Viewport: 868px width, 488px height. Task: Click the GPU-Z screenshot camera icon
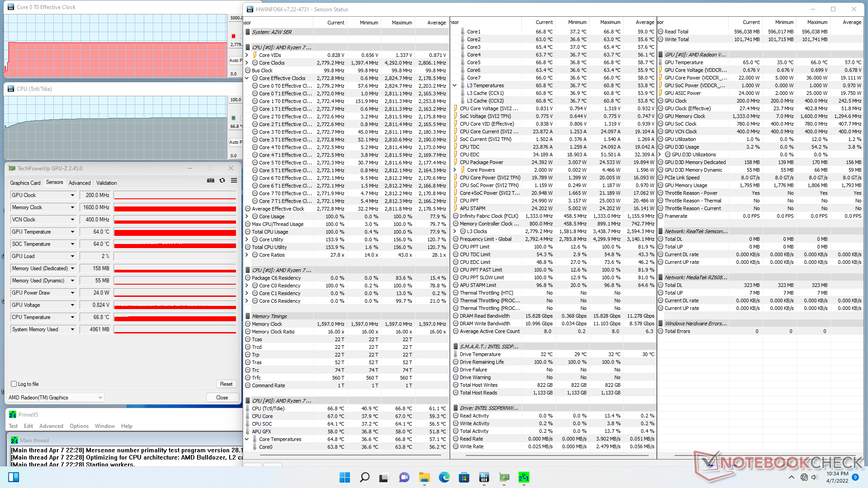(211, 180)
